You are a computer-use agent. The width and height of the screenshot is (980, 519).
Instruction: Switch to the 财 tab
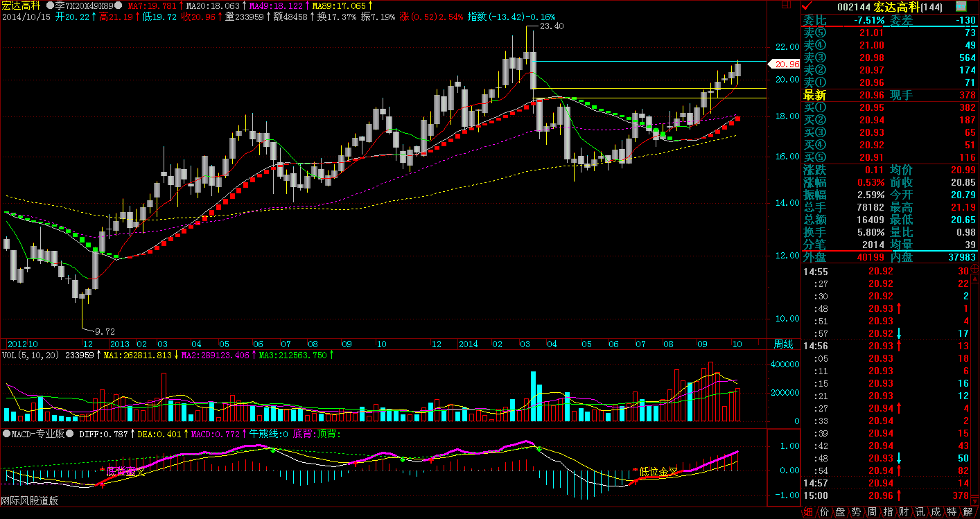904,512
